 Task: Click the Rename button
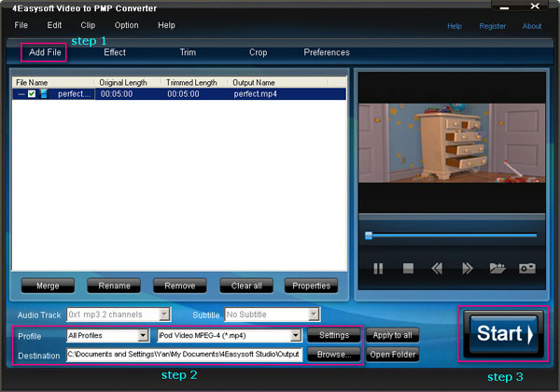tap(114, 286)
